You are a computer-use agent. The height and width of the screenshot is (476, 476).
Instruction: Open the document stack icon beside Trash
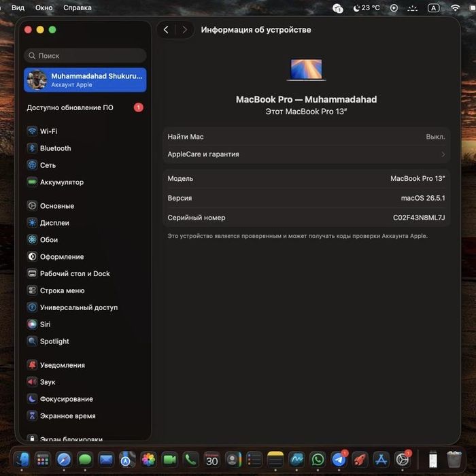click(432, 460)
